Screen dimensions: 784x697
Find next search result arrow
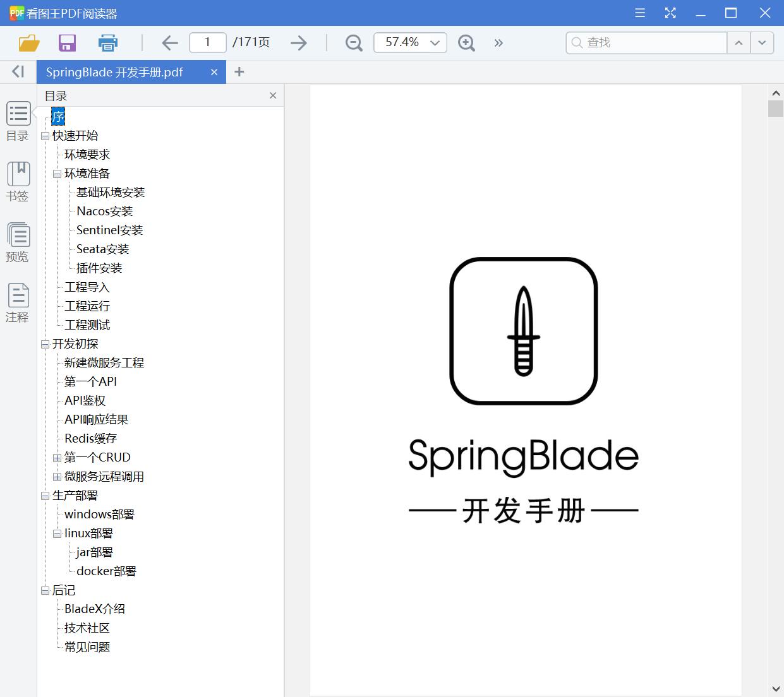tap(762, 43)
